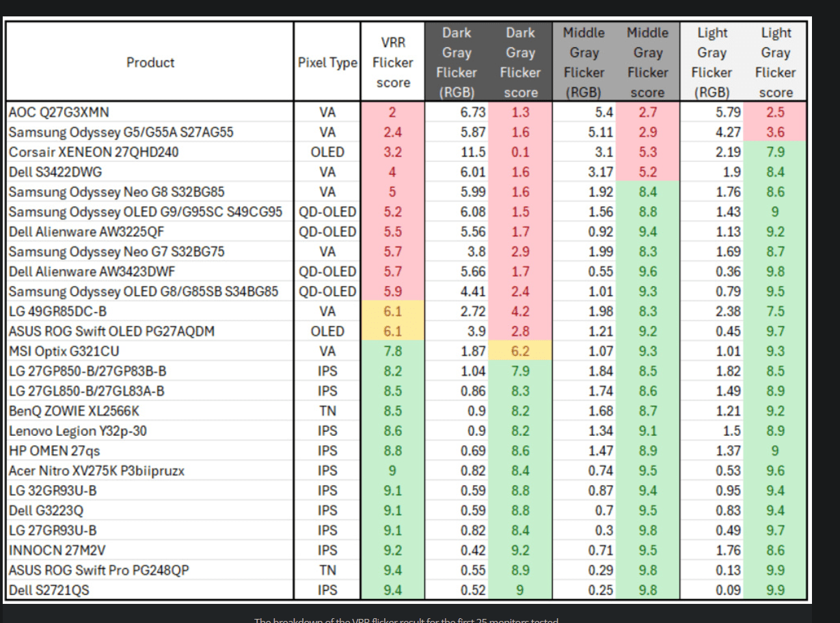Select the 'LG 32GR93U-B' product name

tap(53, 491)
